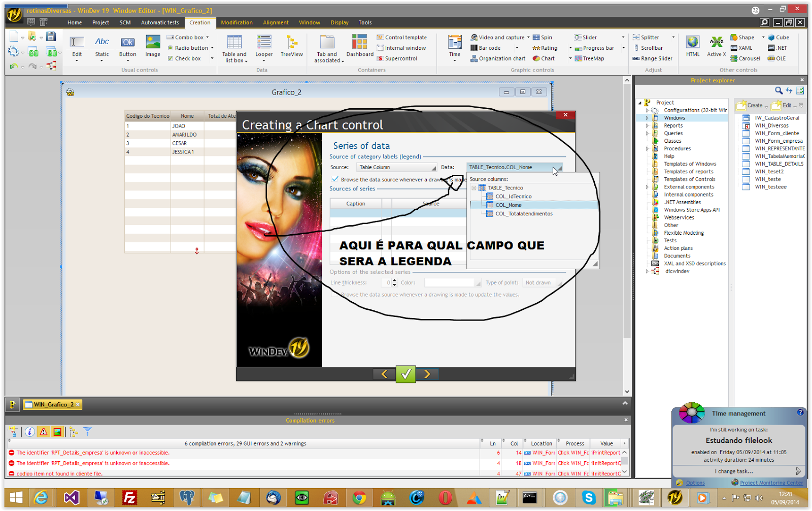
Task: Switch to the Alignment ribbon tab
Action: (276, 22)
